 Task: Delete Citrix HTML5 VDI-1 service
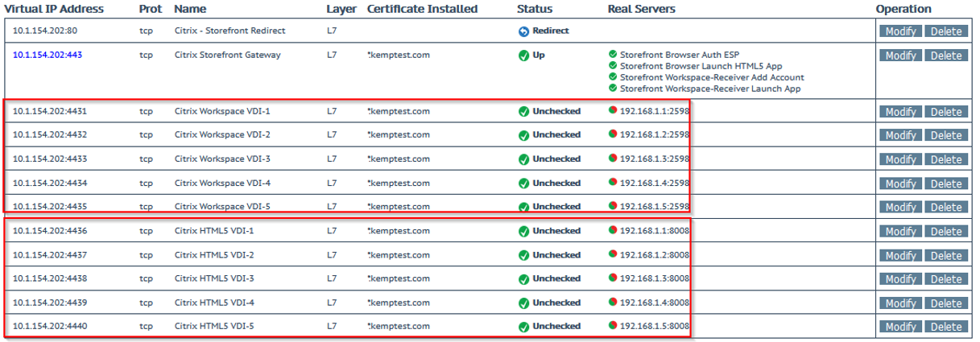pos(945,232)
